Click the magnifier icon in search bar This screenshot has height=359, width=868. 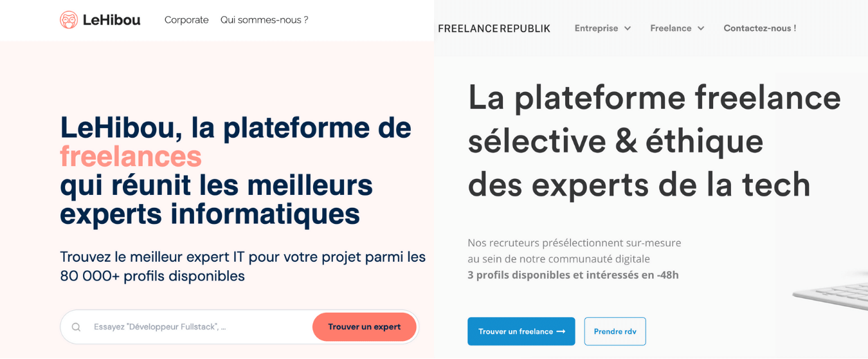click(77, 327)
